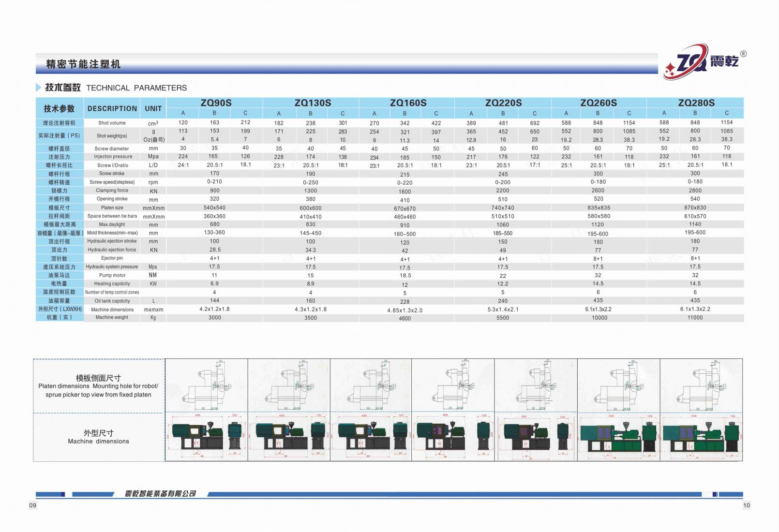Viewport: 779px width, 532px height.
Task: Click the DESCRIPTION header cell
Action: point(112,108)
